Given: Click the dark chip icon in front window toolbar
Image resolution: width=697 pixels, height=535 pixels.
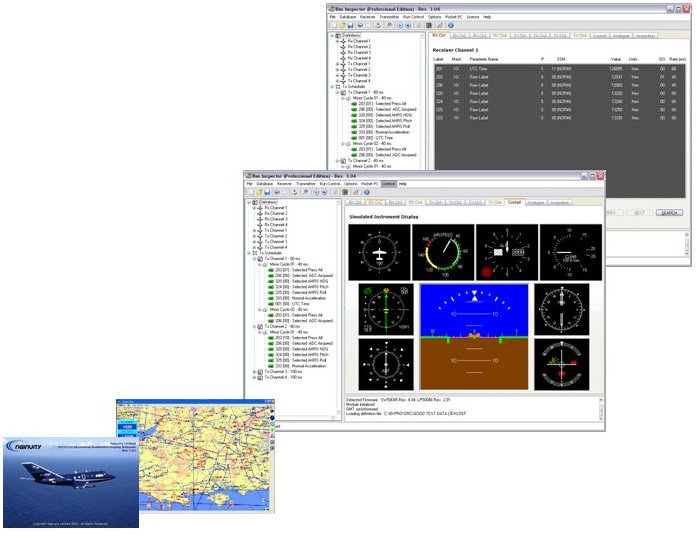Looking at the screenshot, I should 345,192.
